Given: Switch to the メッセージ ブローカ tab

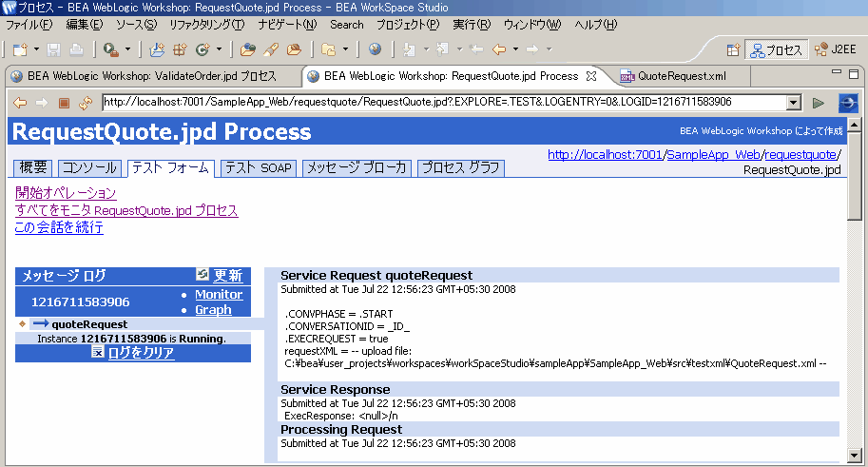Looking at the screenshot, I should click(x=357, y=167).
